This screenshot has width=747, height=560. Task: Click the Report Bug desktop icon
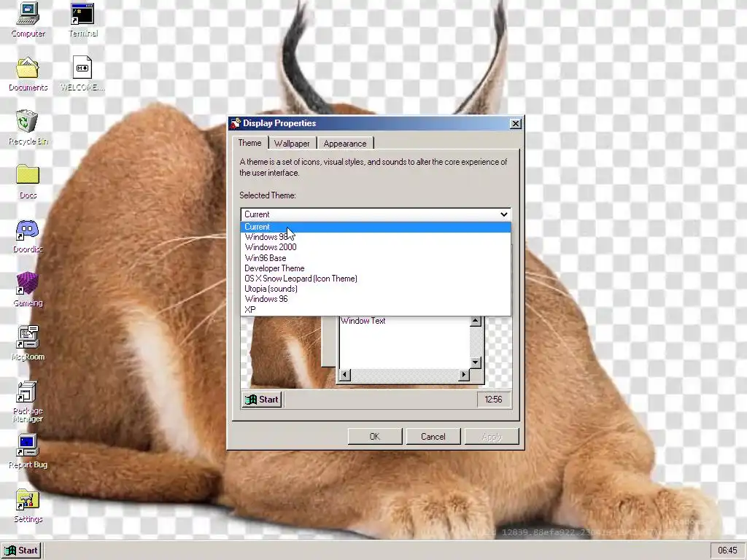coord(28,451)
